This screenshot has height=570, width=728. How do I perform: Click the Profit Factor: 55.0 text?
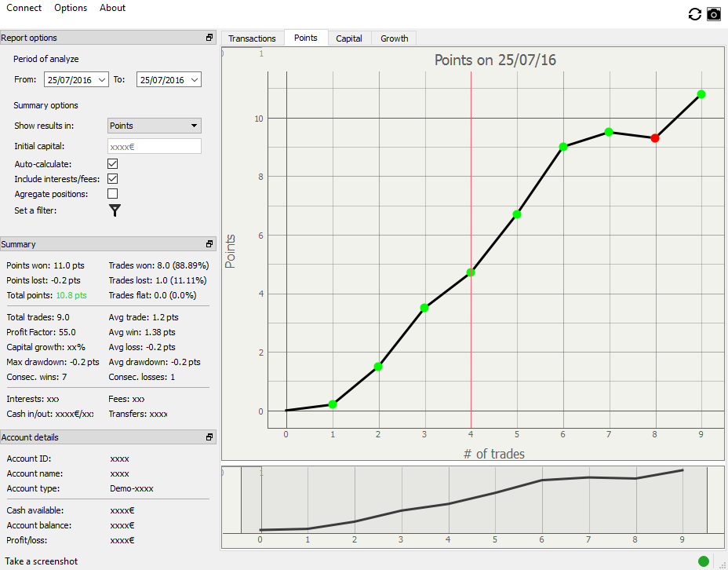point(41,332)
